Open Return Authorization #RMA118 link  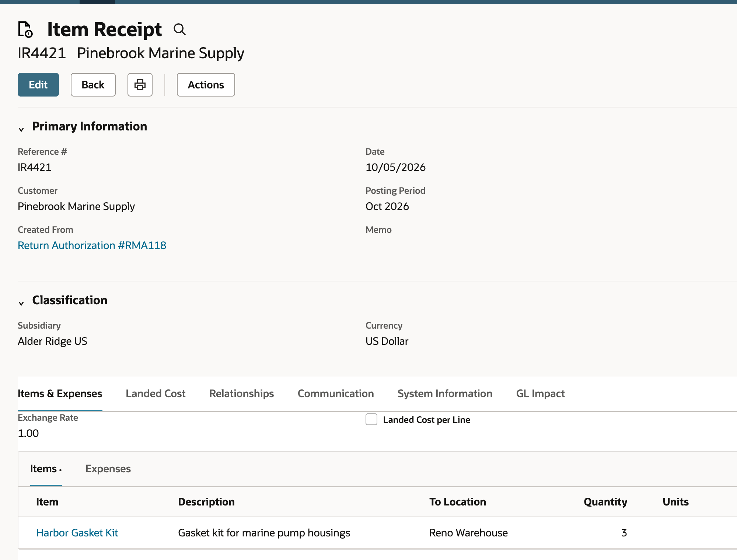point(92,245)
